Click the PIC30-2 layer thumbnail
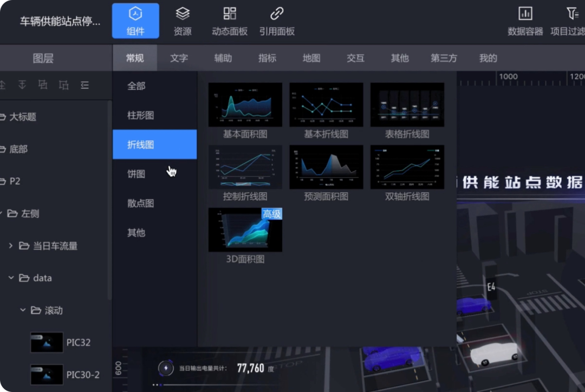This screenshot has height=392, width=585. pos(47,375)
